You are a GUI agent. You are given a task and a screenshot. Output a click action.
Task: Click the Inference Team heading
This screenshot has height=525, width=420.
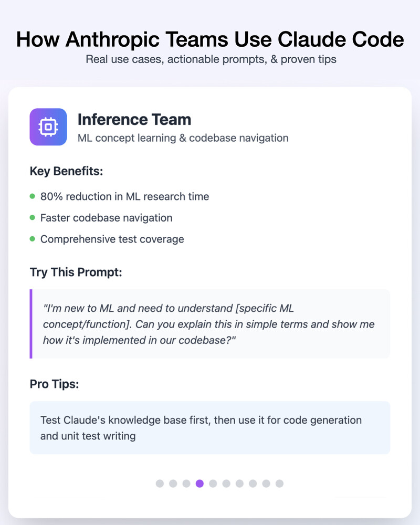134,120
